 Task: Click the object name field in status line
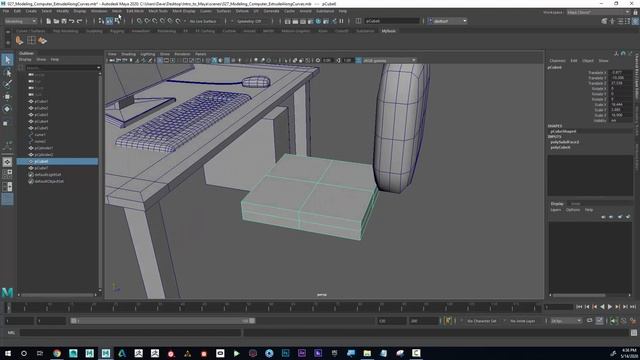pyautogui.click(x=392, y=21)
